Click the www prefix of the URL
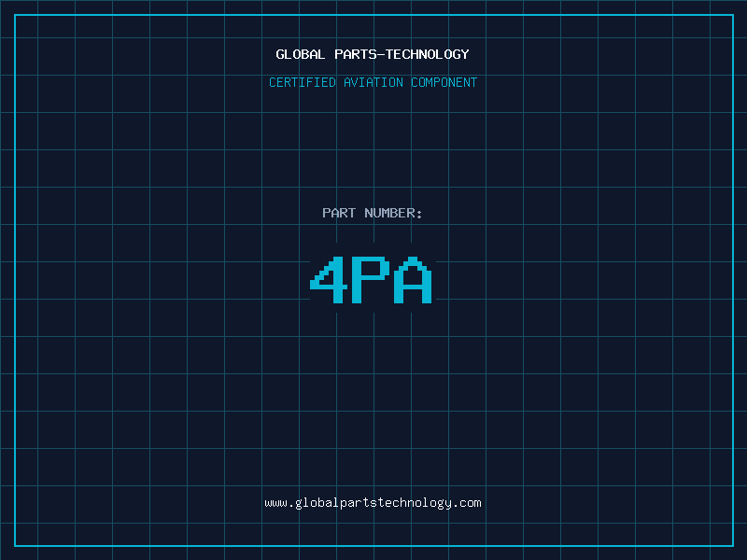 click(x=275, y=503)
